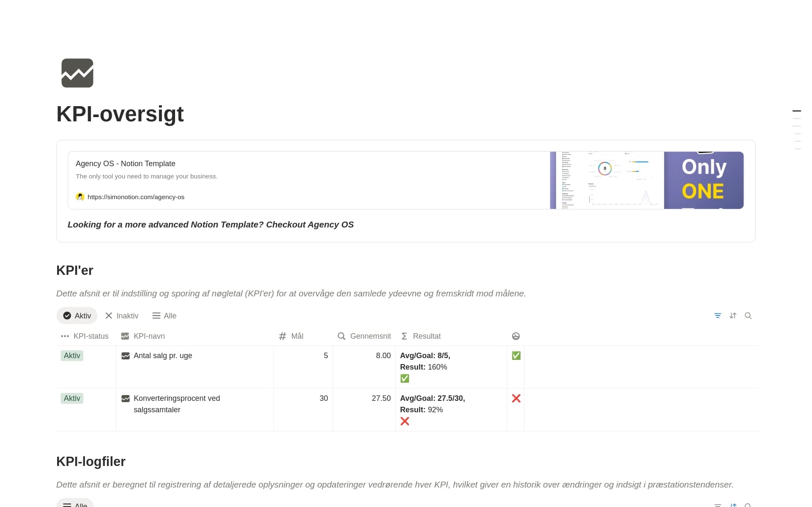812x507 pixels.
Task: Click the Aktiv status tag for Antal salg
Action: point(72,356)
